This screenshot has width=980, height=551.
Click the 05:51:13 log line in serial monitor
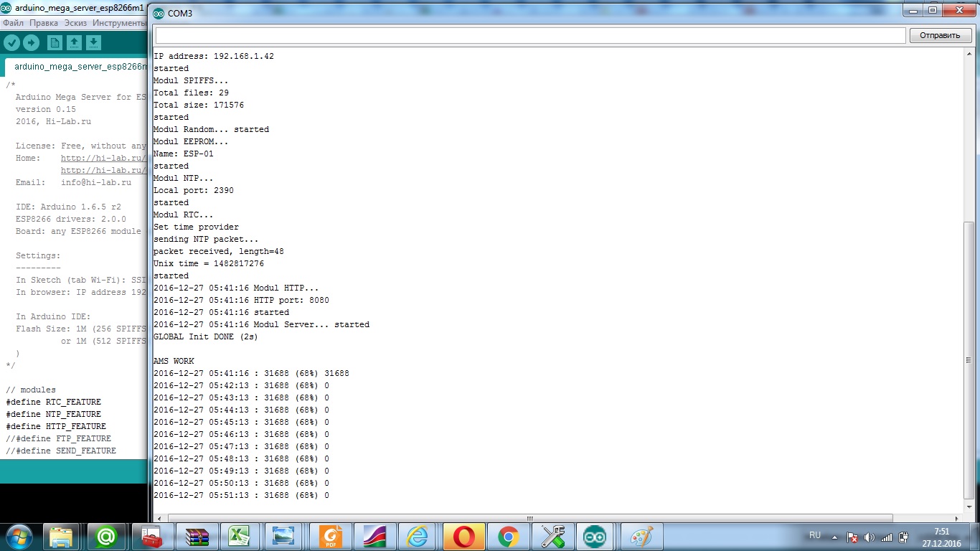(242, 495)
